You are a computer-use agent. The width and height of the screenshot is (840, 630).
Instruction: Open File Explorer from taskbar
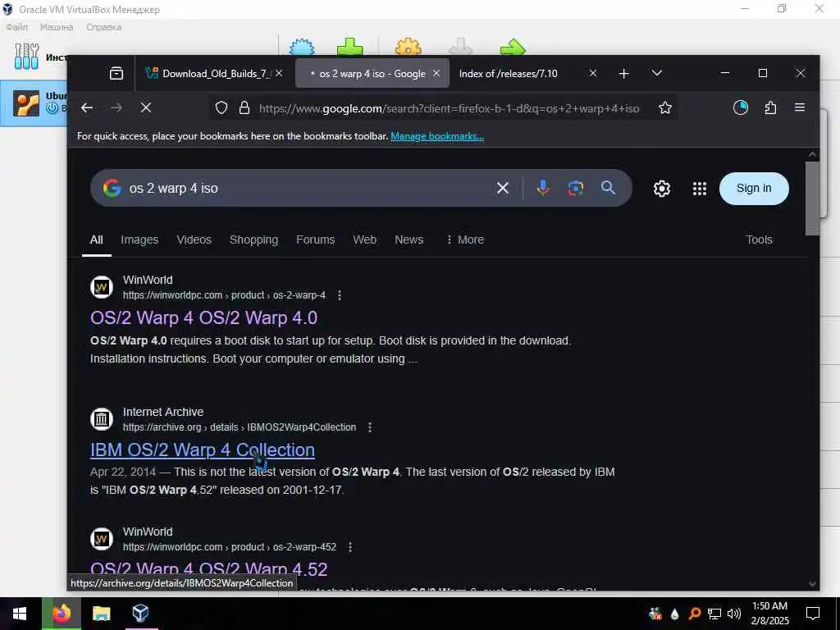coord(101,614)
